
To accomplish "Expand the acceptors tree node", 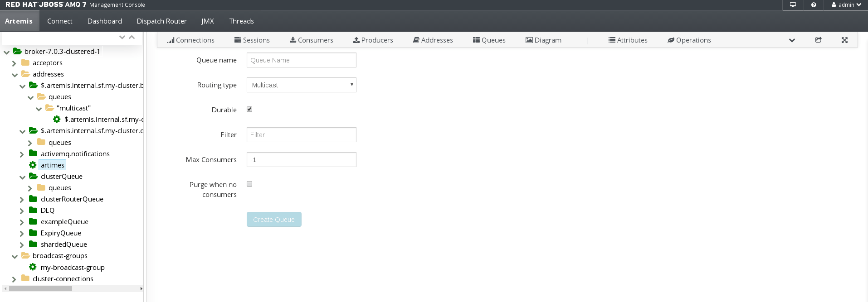I will coord(14,63).
